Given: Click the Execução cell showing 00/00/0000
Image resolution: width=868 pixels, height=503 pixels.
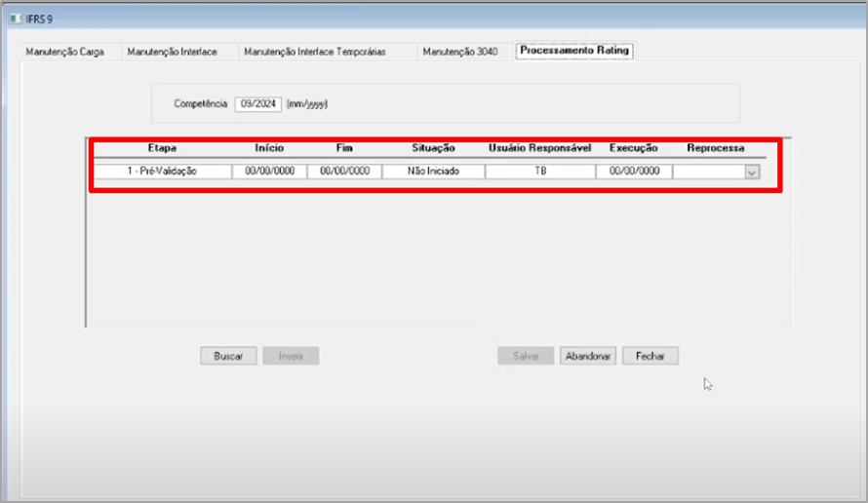Looking at the screenshot, I should [634, 172].
